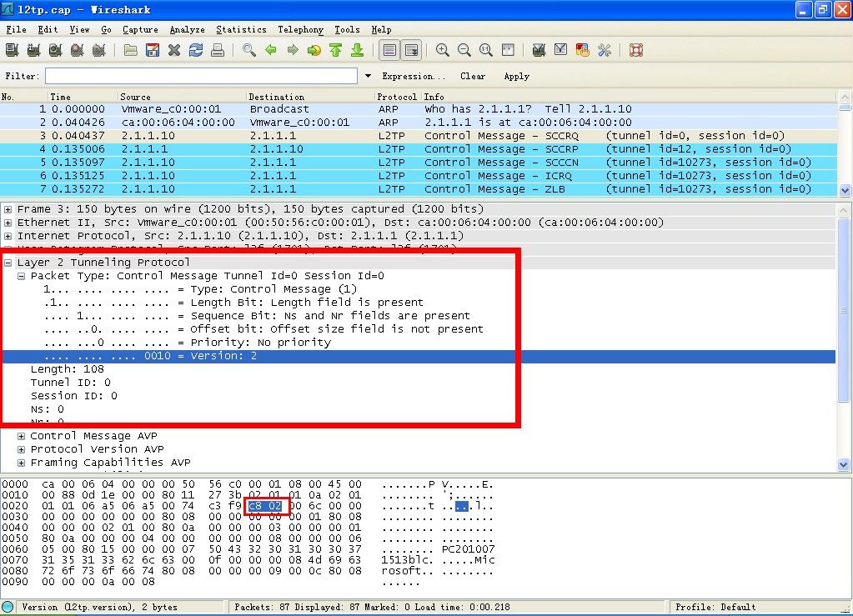Go to the first packet icon

tap(335, 51)
